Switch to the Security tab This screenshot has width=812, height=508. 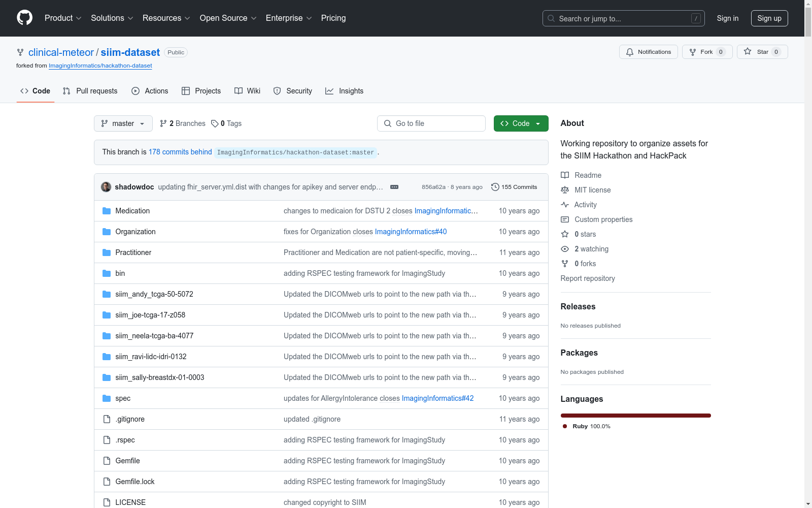tap(293, 91)
